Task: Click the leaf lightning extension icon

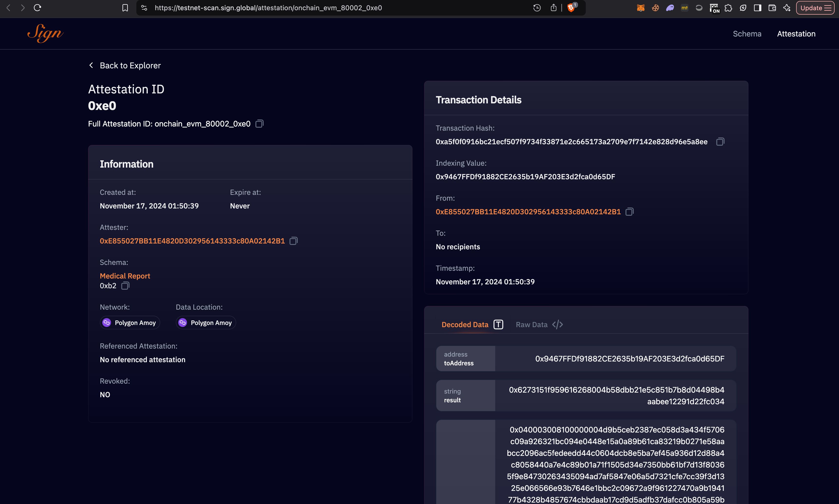Action: [x=743, y=8]
